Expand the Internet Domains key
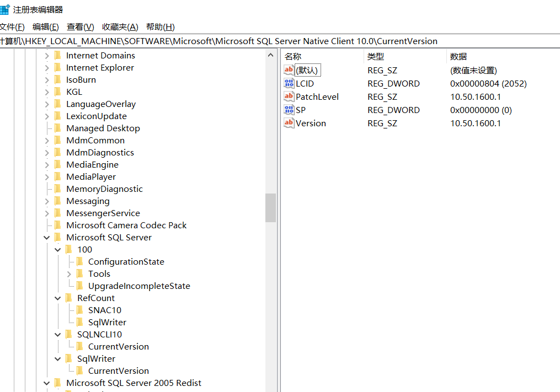 [x=47, y=56]
